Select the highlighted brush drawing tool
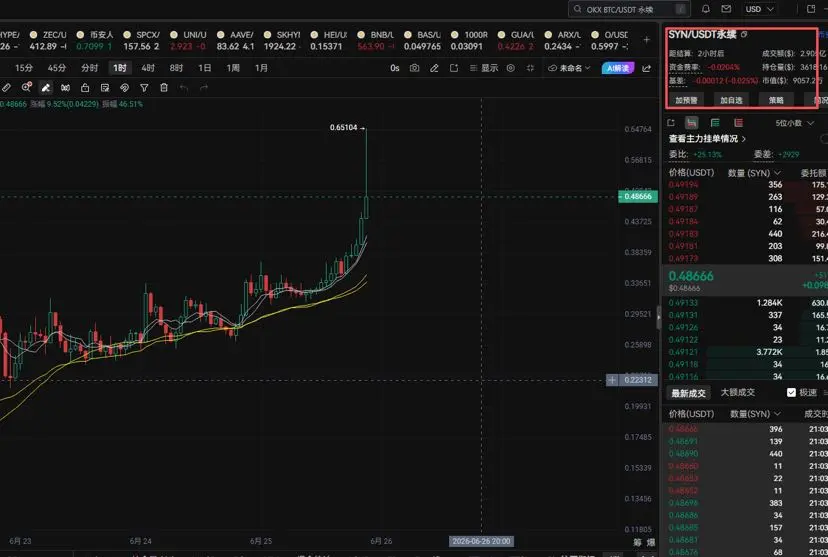The height and width of the screenshot is (557, 828). tap(46, 88)
